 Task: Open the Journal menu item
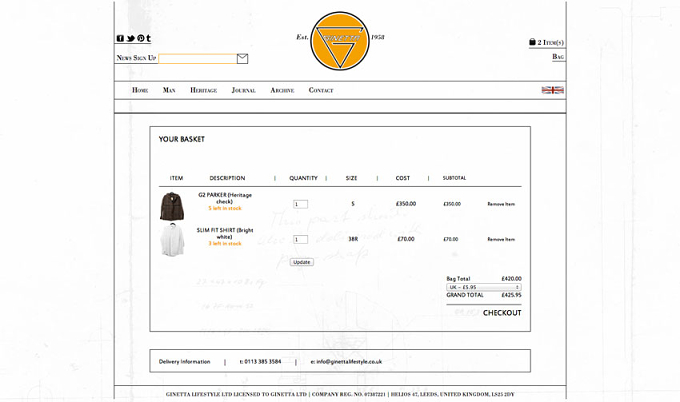click(x=244, y=90)
